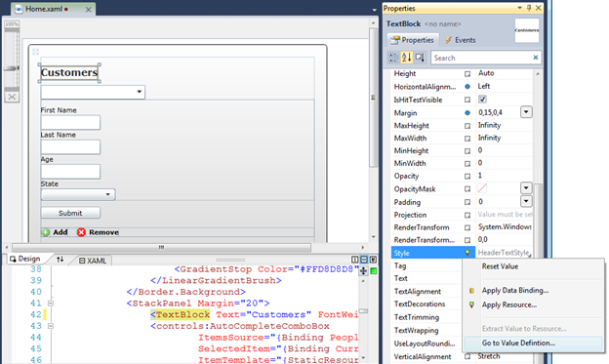Click the MaxHeight property marker square
This screenshot has width=609, height=364.
coord(467,126)
